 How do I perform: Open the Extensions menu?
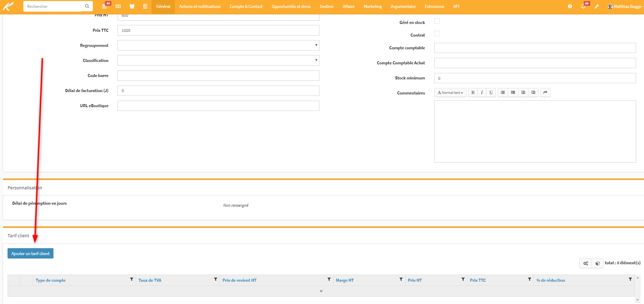coord(434,7)
